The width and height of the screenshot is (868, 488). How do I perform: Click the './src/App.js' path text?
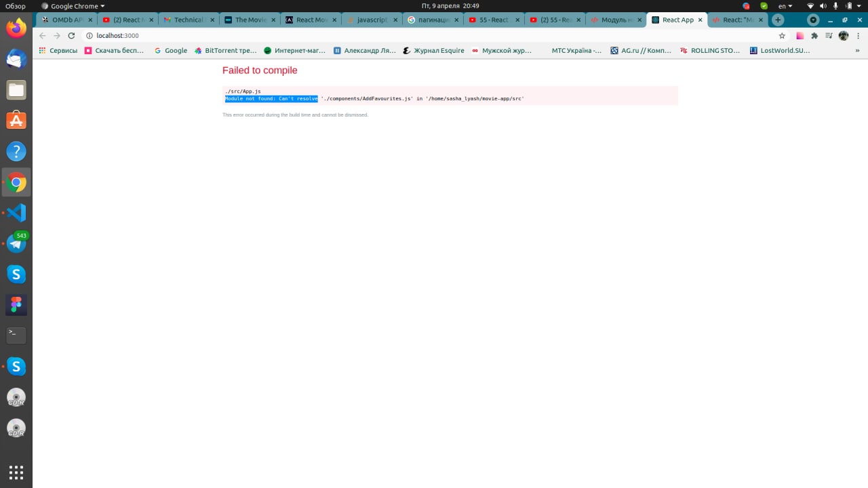pyautogui.click(x=243, y=91)
